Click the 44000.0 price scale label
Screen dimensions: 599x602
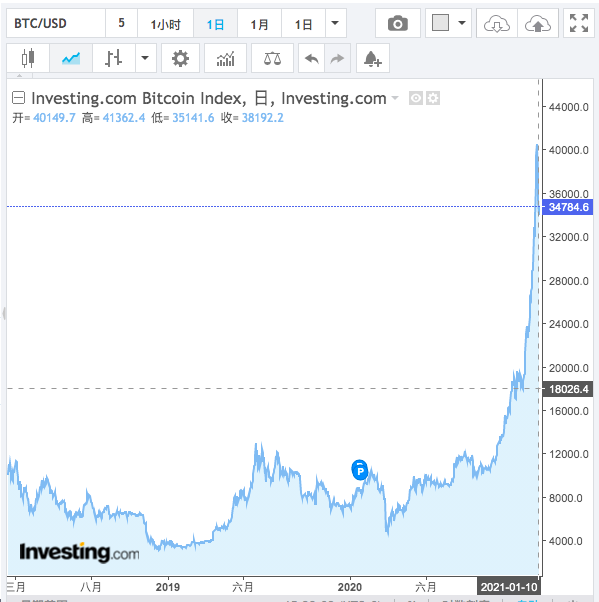click(568, 107)
